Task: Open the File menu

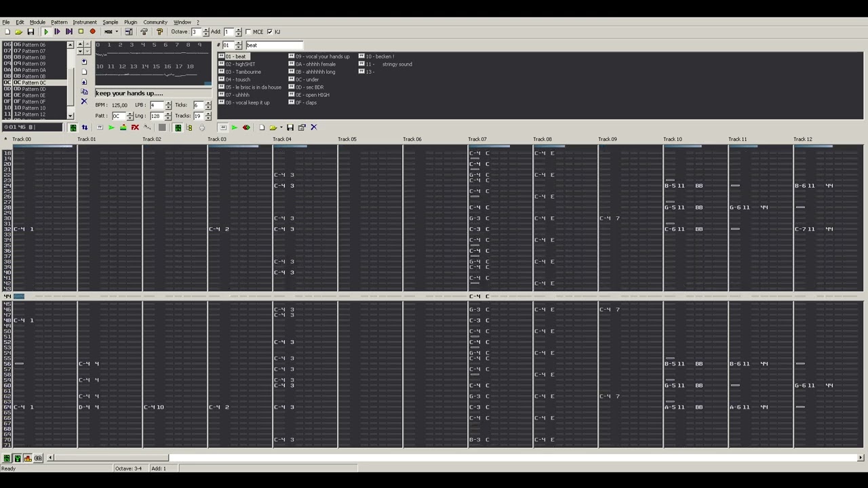Action: [x=6, y=22]
